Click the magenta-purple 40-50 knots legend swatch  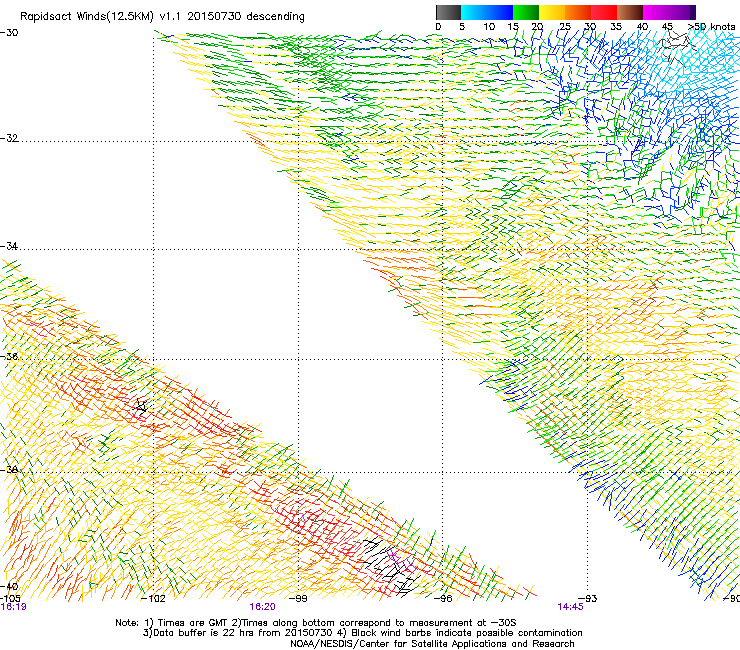coord(669,12)
